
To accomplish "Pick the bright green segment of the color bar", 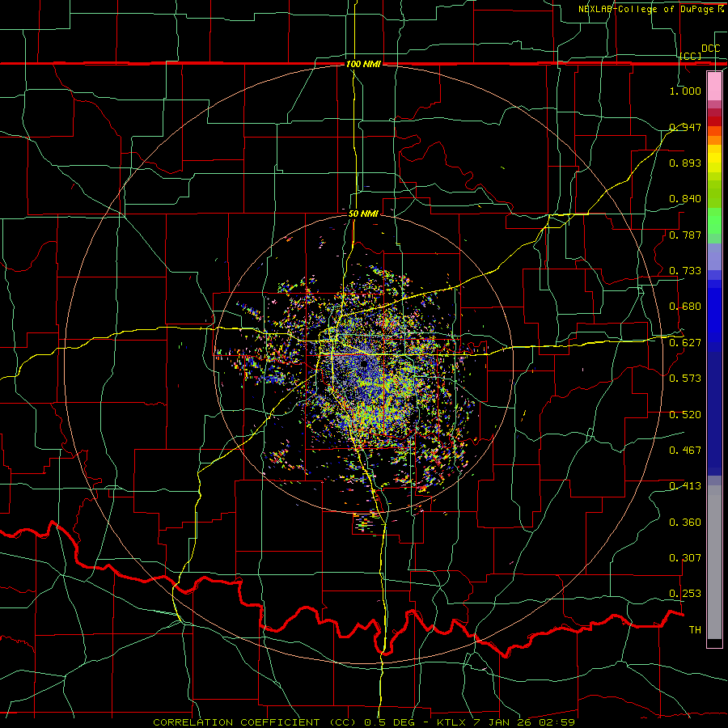I will click(714, 221).
